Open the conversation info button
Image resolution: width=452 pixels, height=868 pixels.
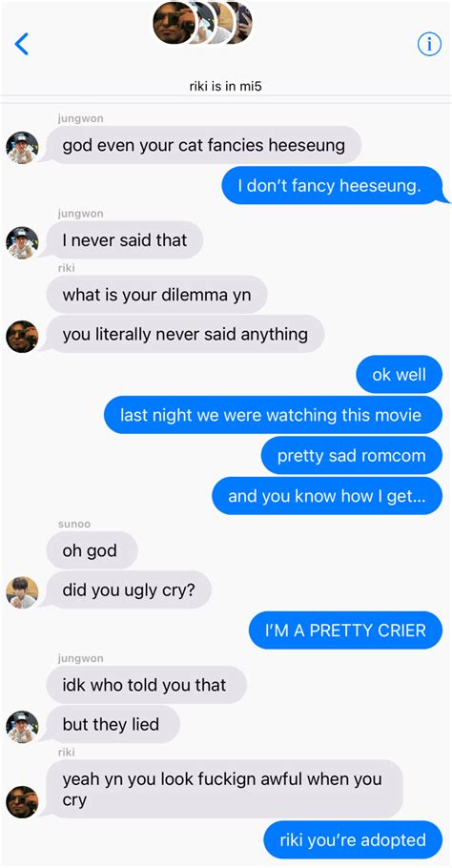click(429, 44)
